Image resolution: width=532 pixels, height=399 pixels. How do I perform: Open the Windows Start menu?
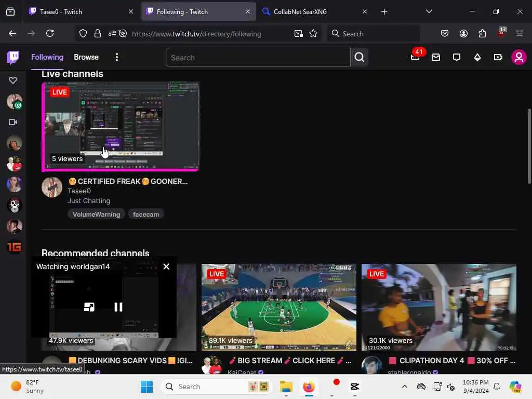(147, 387)
